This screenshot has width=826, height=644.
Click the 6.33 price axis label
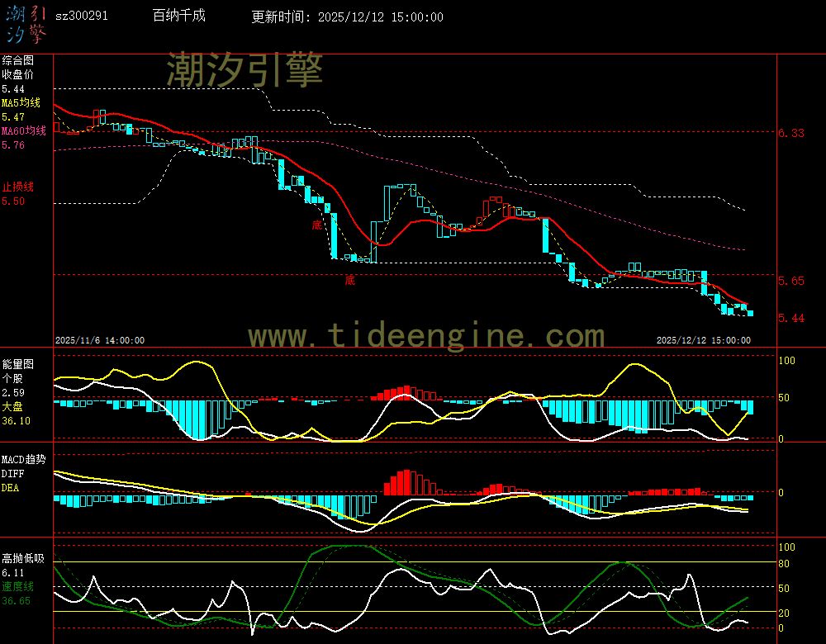[x=791, y=132]
